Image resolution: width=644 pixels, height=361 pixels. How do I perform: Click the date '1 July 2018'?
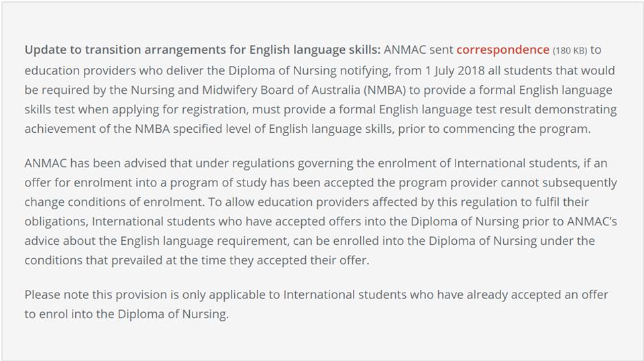coord(455,70)
